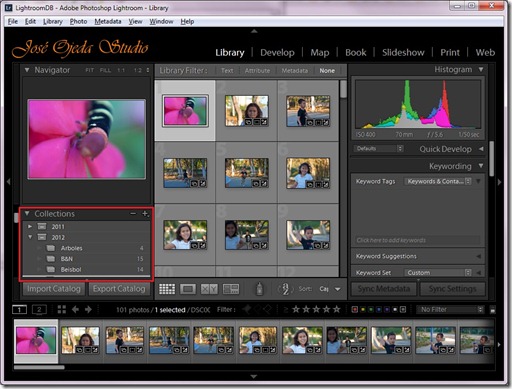
Task: Open toolbar options dropdown arrow
Action: click(338, 289)
